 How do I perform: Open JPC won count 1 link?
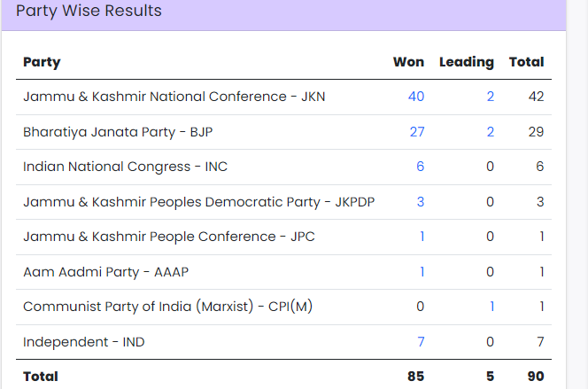(422, 237)
